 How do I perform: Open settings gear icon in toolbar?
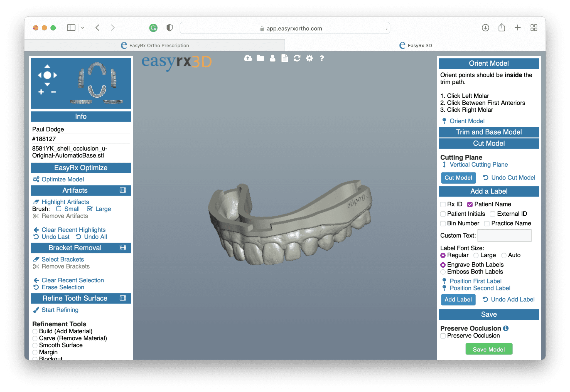[309, 58]
